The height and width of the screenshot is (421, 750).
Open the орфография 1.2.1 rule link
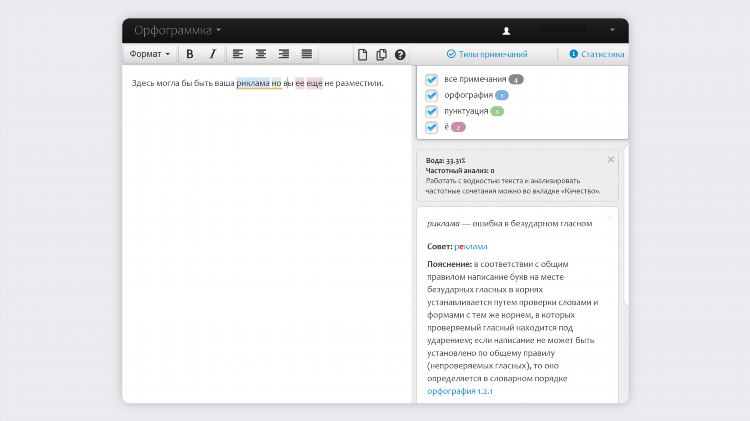coord(460,391)
